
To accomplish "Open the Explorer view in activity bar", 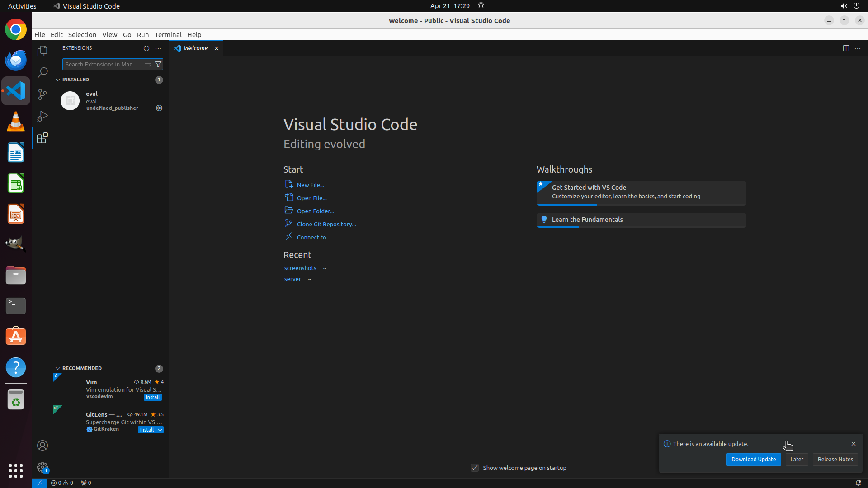I will click(x=42, y=51).
